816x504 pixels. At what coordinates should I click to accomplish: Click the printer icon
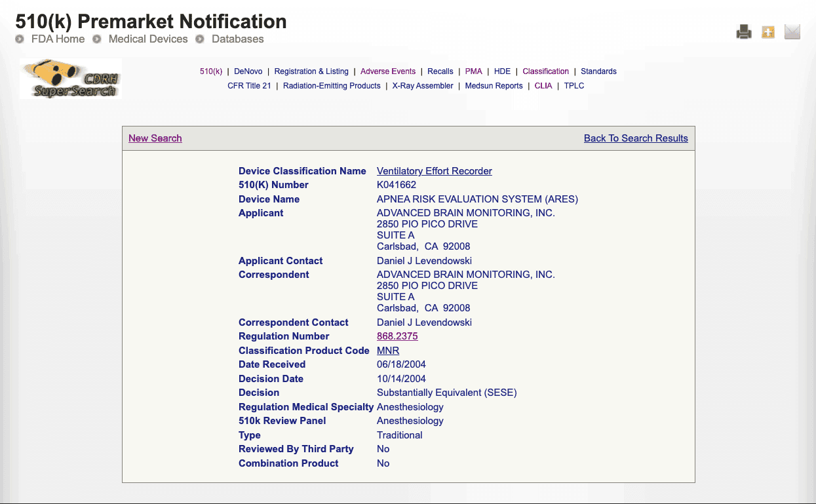coord(744,31)
